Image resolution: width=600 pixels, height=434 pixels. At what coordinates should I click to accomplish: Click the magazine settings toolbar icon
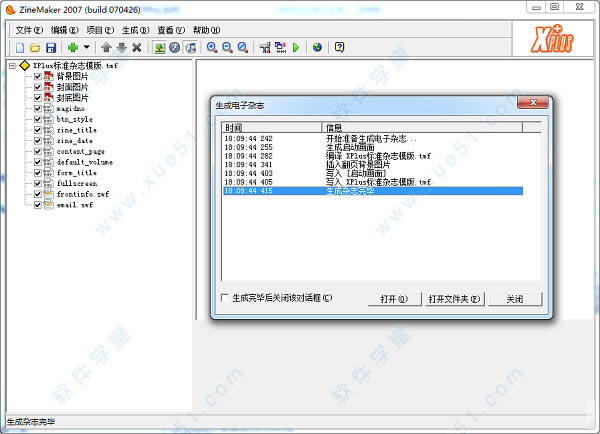pos(265,47)
